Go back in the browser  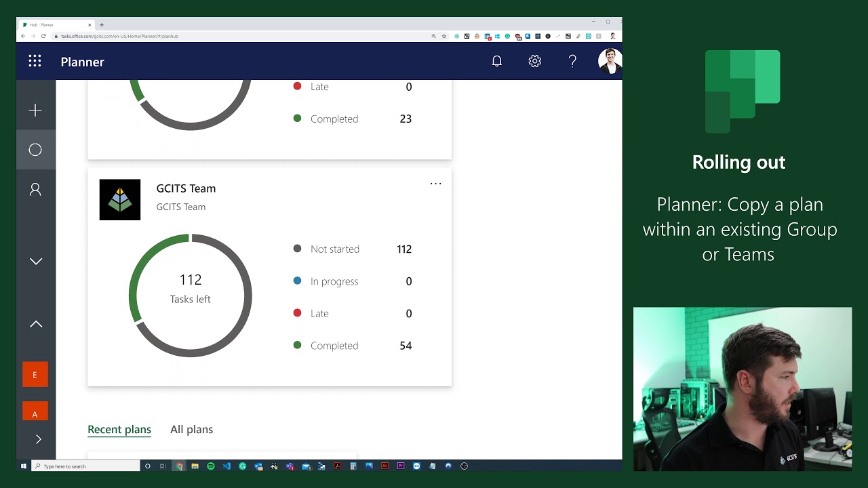tap(23, 36)
